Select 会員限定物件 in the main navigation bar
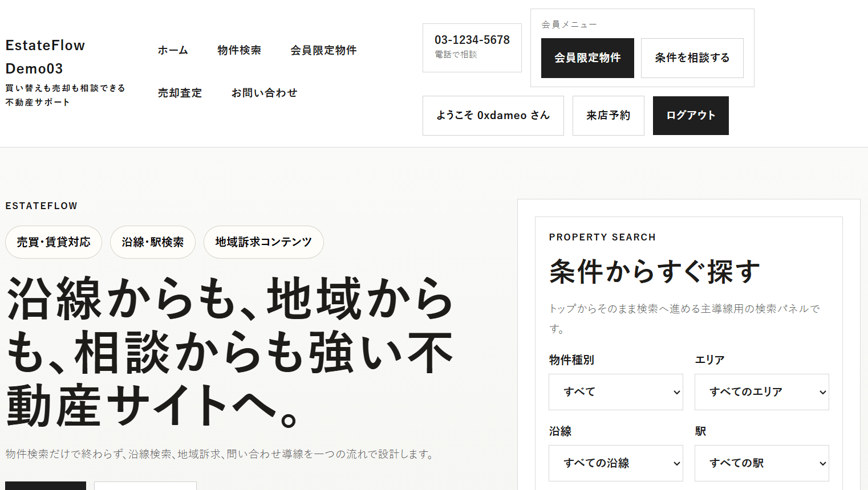Viewport: 868px width, 490px height. click(x=323, y=50)
